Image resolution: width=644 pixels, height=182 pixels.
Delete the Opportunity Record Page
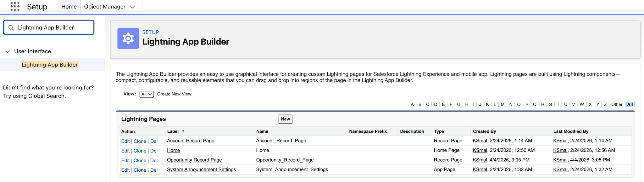pos(154,160)
